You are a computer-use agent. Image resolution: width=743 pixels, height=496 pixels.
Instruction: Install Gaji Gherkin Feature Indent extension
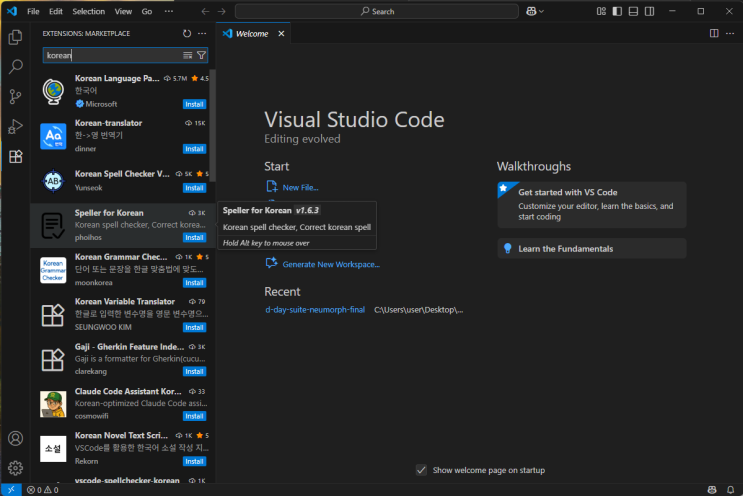[194, 372]
